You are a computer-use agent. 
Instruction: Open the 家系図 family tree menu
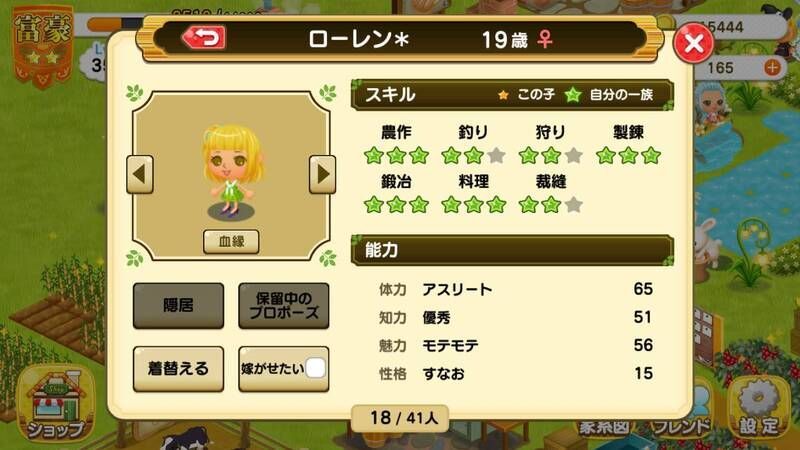tap(603, 427)
